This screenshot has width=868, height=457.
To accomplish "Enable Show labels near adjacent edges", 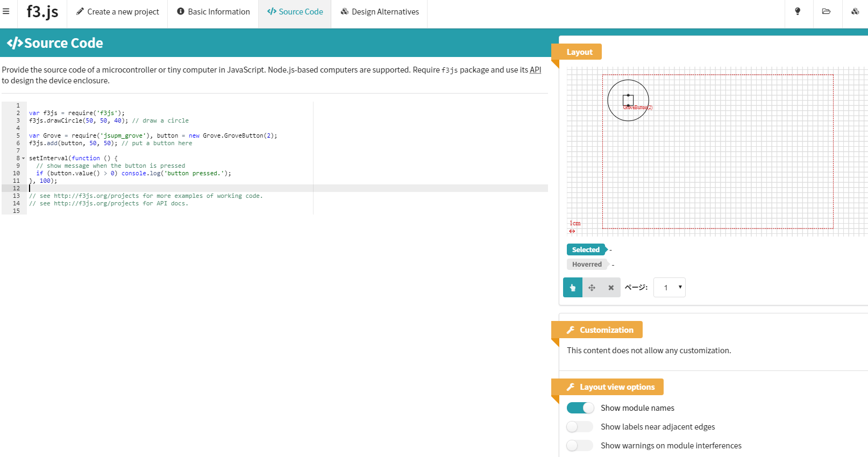I will [x=580, y=427].
